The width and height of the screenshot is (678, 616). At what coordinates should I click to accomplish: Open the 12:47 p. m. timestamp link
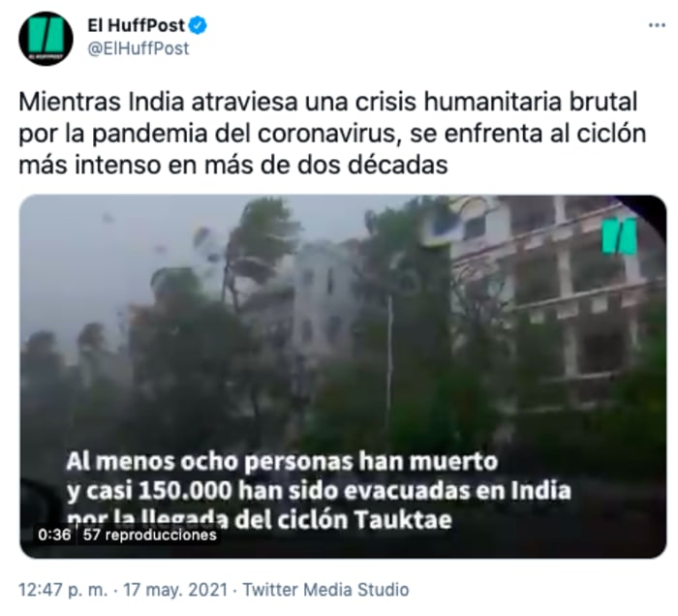[63, 590]
